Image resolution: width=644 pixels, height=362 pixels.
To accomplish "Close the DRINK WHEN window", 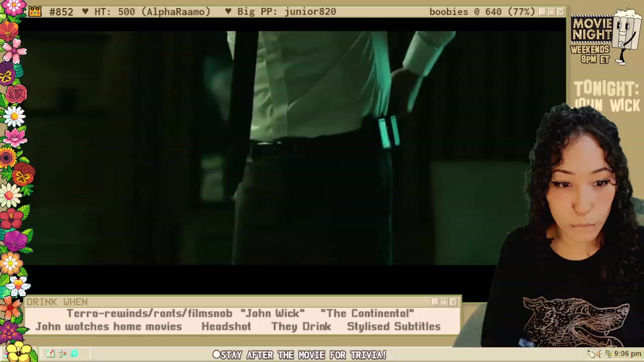I will 453,302.
